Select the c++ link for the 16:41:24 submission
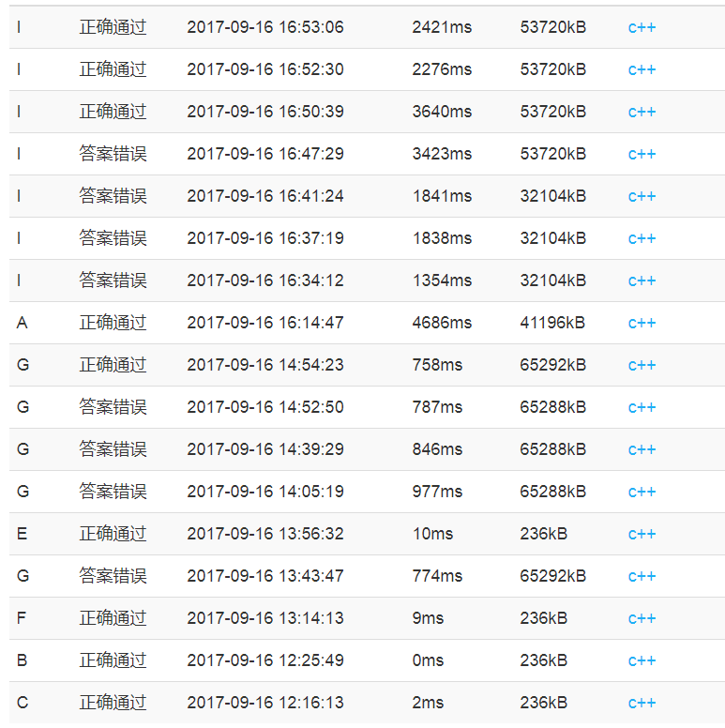725x728 pixels. tap(642, 196)
